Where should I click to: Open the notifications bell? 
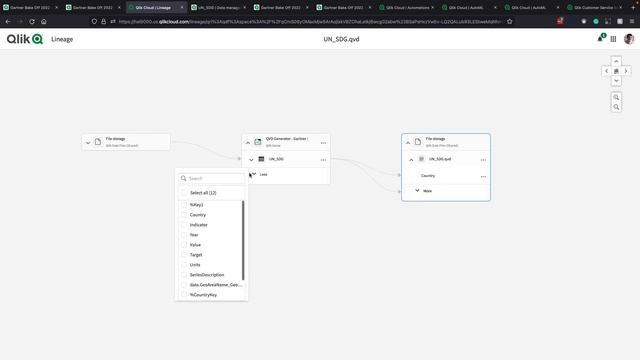(600, 39)
